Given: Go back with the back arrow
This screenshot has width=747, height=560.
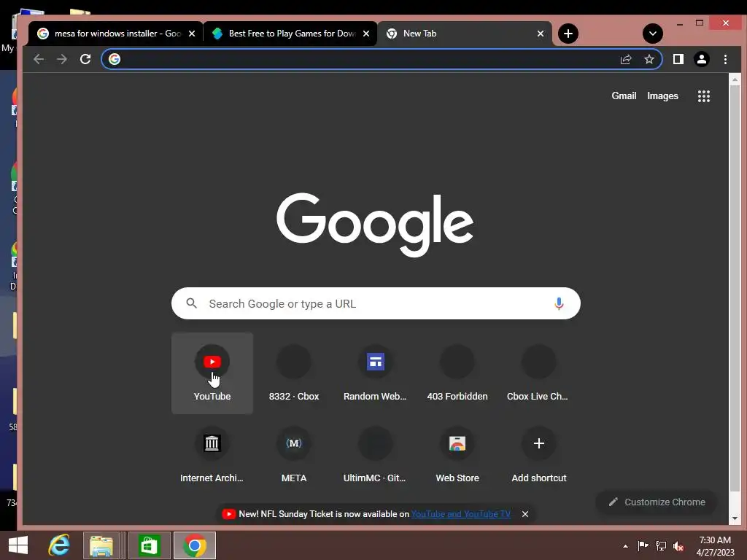Looking at the screenshot, I should click(x=39, y=59).
